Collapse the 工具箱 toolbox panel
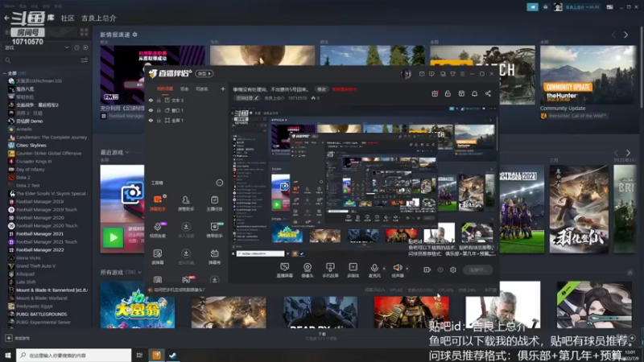The image size is (644, 362). [x=219, y=183]
